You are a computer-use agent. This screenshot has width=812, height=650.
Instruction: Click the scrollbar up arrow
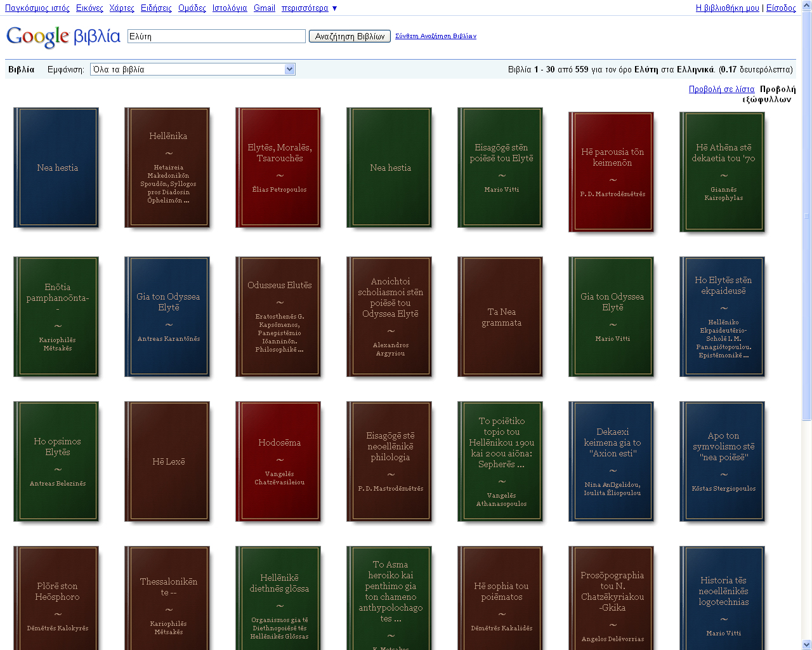click(806, 6)
